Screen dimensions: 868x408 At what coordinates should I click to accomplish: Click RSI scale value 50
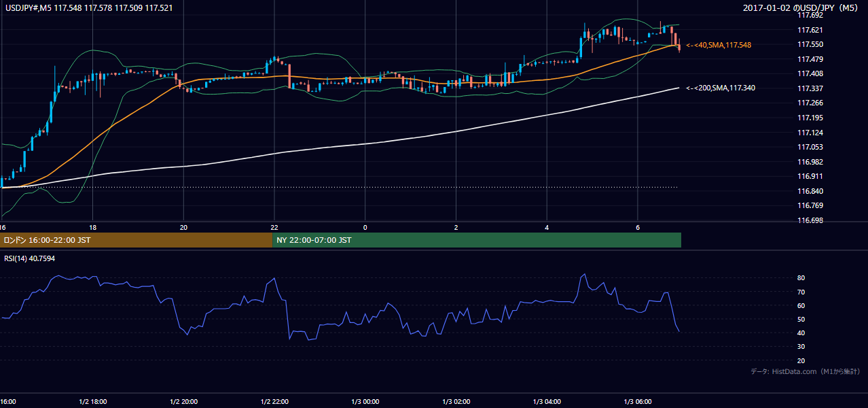(x=801, y=320)
